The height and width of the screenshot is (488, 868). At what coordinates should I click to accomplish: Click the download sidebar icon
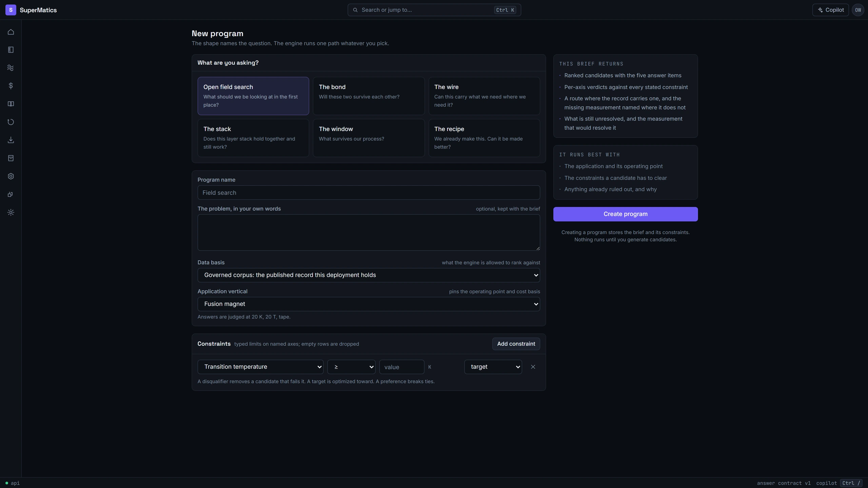click(11, 140)
